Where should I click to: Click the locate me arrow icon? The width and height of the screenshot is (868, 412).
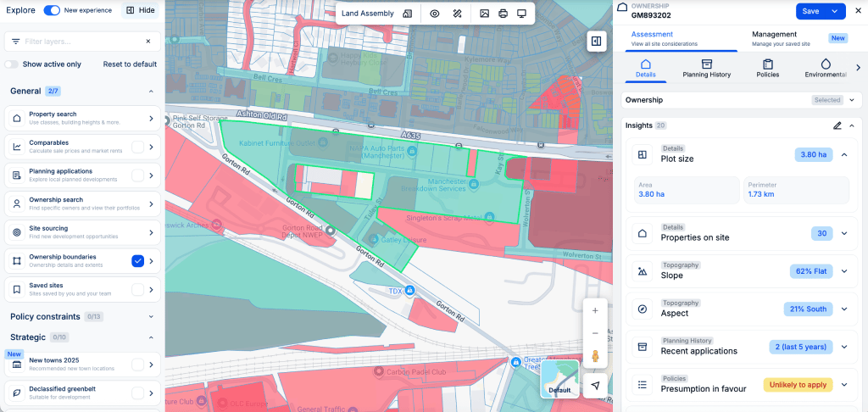[595, 385]
